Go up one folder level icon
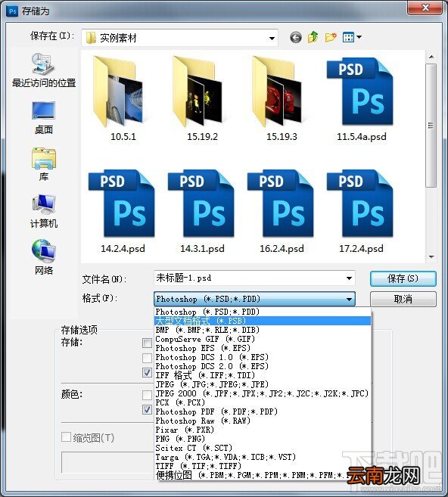Screen dimensions: 448x497 pyautogui.click(x=313, y=37)
